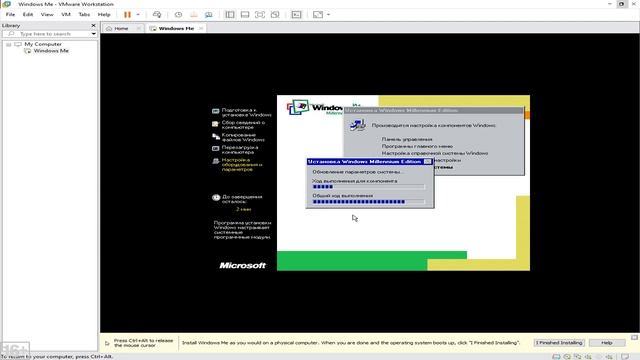Click the 'Программы главного меню' line

pyautogui.click(x=417, y=146)
